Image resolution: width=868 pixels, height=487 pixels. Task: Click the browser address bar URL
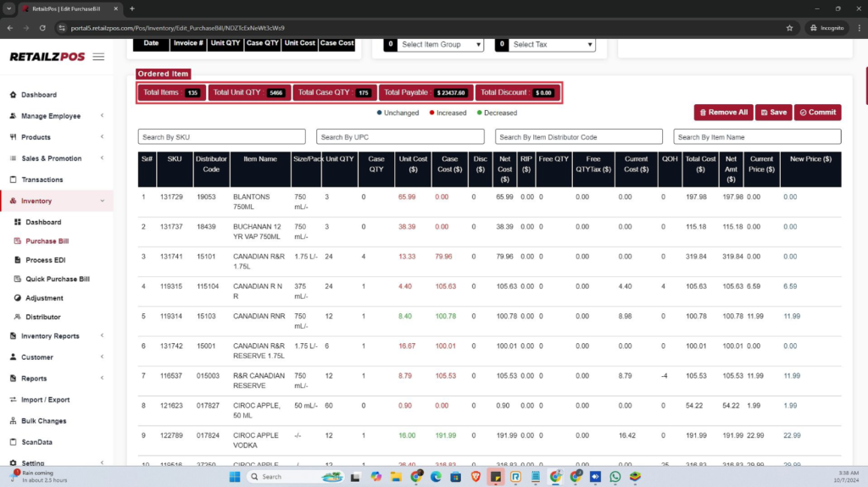coord(177,28)
